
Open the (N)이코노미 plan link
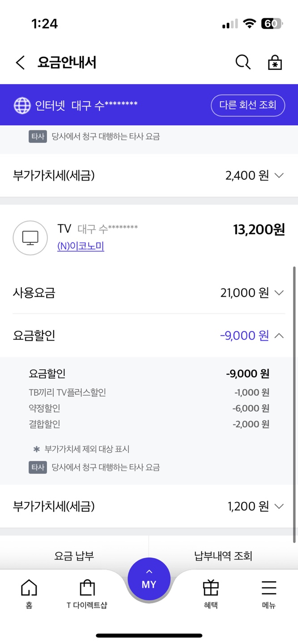point(81,246)
